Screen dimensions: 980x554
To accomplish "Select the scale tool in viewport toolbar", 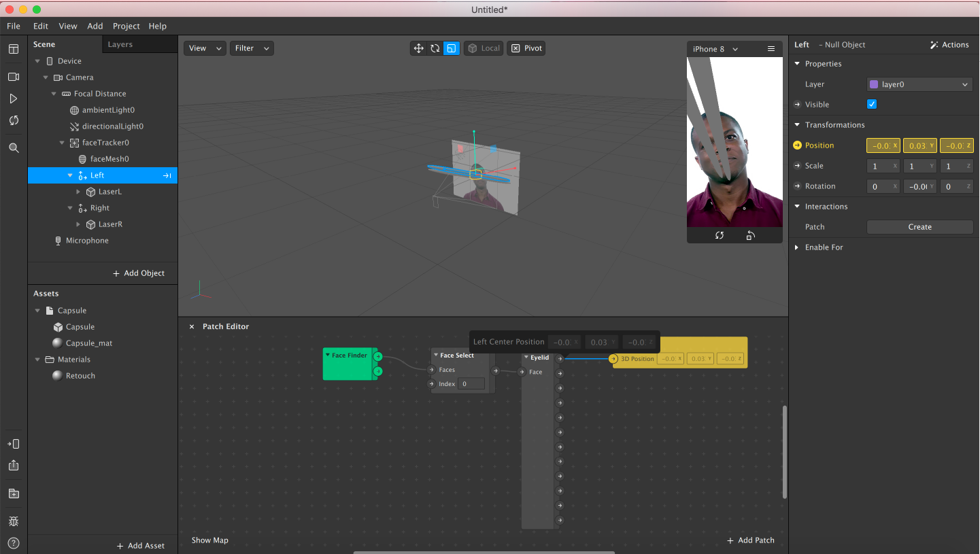I will pos(451,48).
